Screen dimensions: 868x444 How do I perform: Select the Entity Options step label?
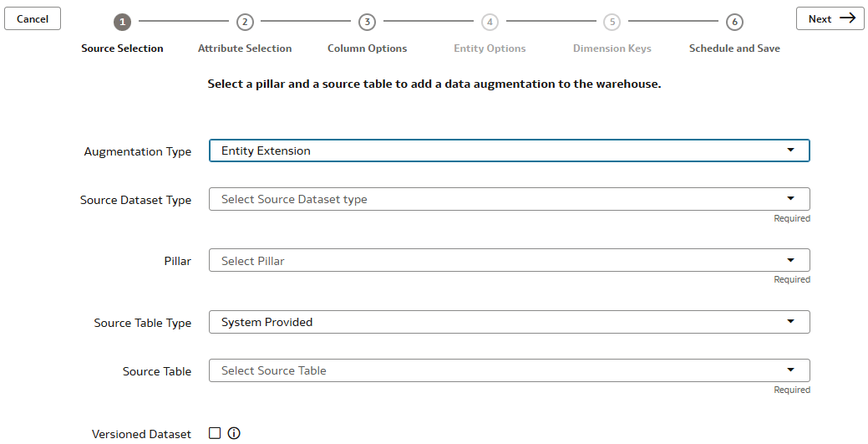point(490,48)
